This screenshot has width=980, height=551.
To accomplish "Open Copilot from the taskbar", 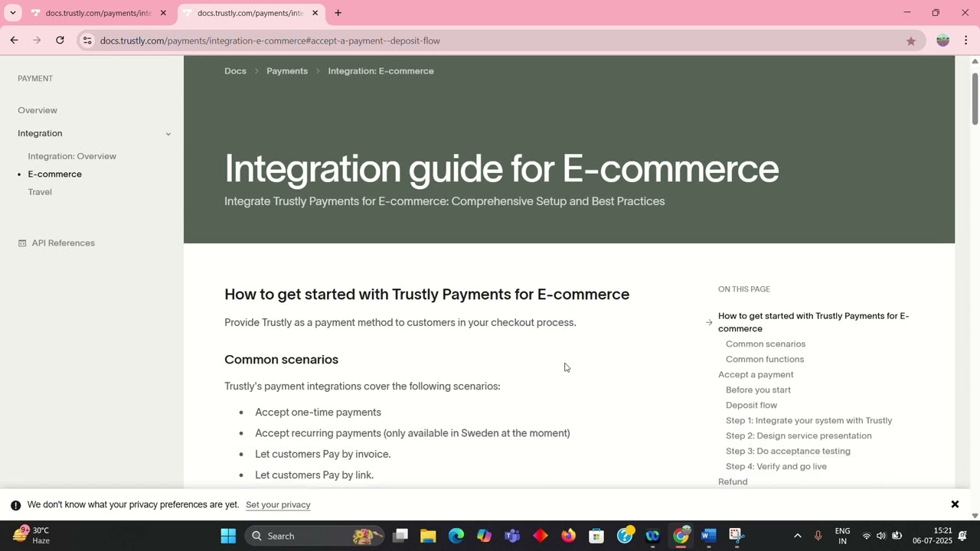I will [484, 536].
